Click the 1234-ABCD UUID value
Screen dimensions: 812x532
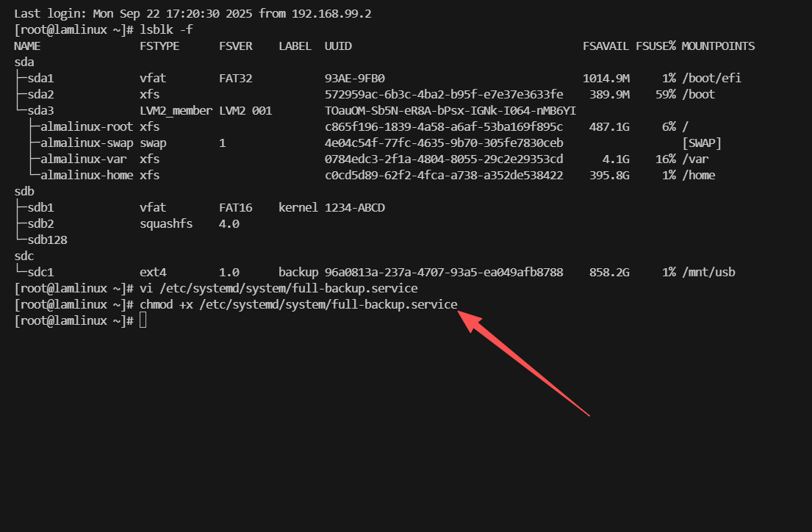coord(355,207)
